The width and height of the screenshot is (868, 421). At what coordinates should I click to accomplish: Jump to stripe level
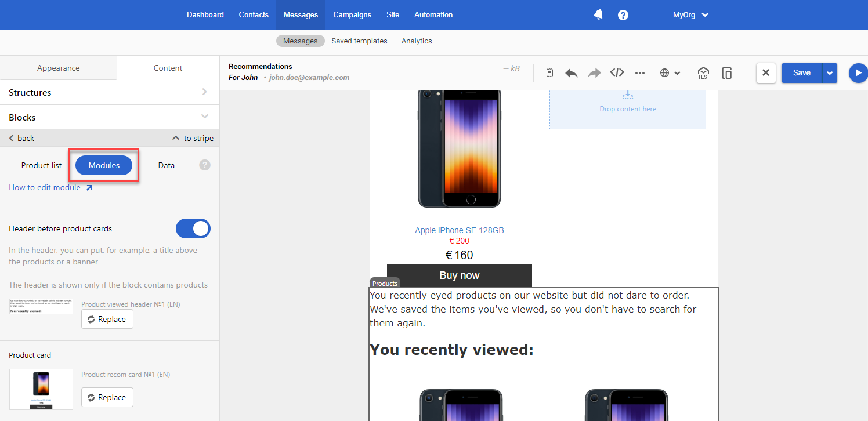tap(193, 138)
